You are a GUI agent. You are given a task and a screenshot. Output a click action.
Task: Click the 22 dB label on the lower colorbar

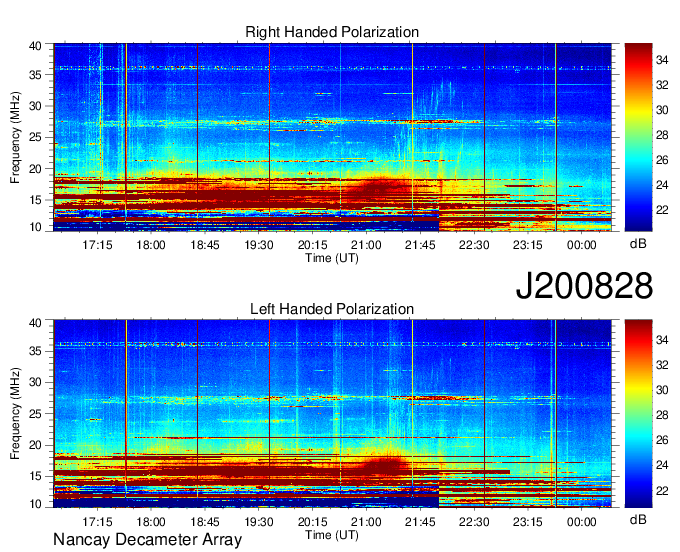[x=662, y=491]
